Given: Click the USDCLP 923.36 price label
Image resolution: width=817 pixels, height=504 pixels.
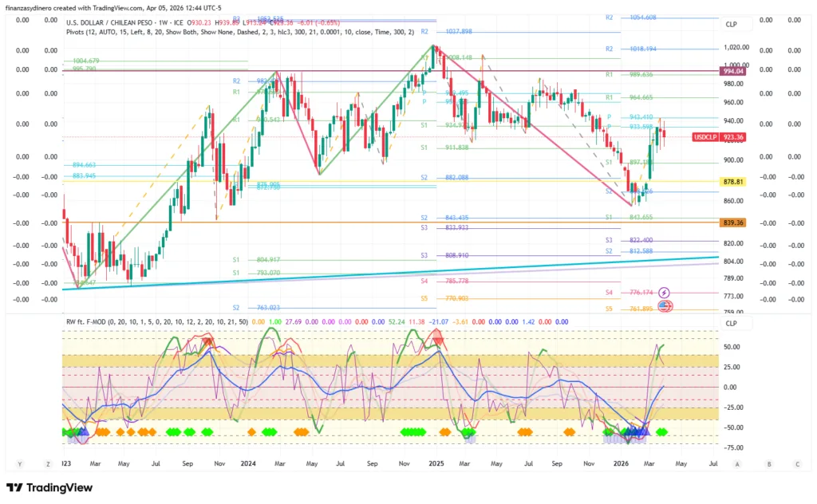Looking at the screenshot, I should (x=718, y=137).
